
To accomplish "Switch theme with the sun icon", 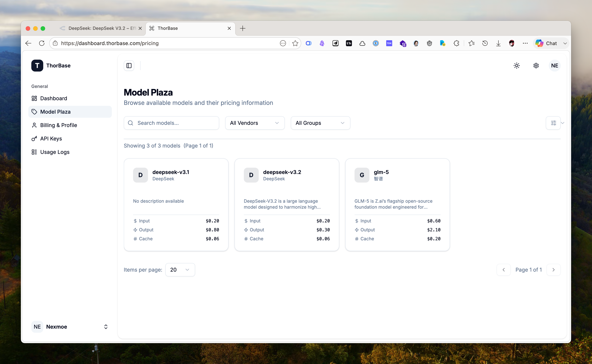I will pos(517,66).
